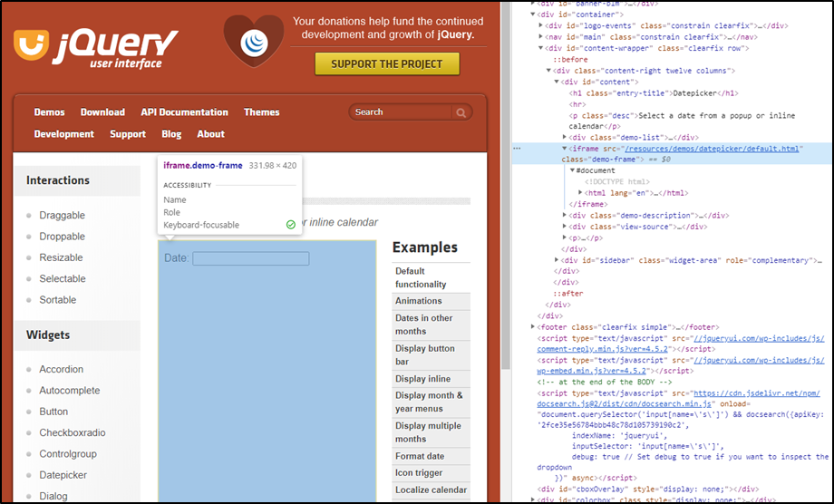Open the Accordion widget link

click(61, 369)
